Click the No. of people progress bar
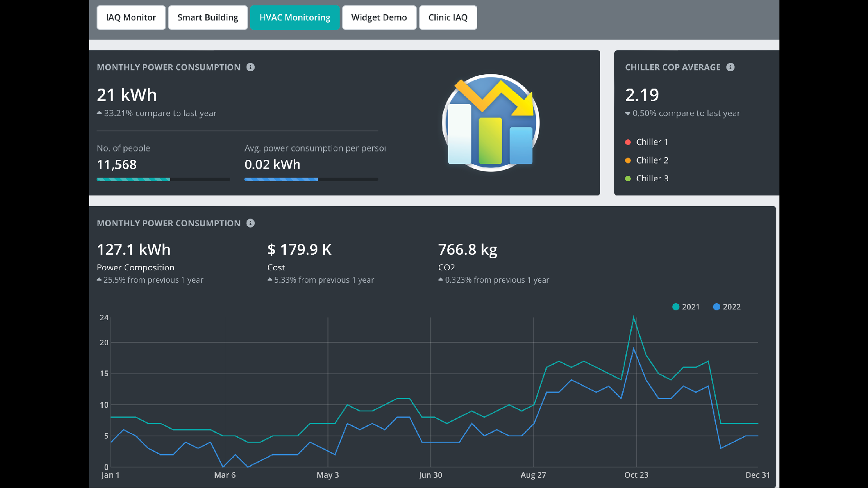 coord(163,179)
